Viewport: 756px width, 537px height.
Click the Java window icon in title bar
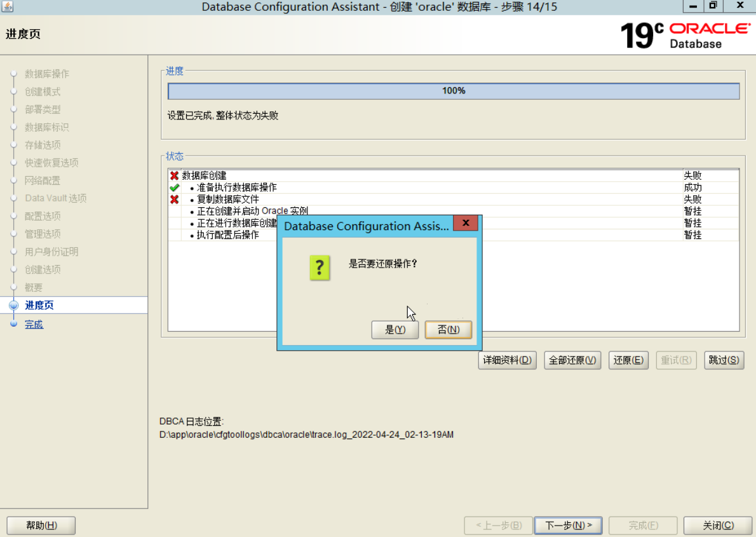pos(8,6)
